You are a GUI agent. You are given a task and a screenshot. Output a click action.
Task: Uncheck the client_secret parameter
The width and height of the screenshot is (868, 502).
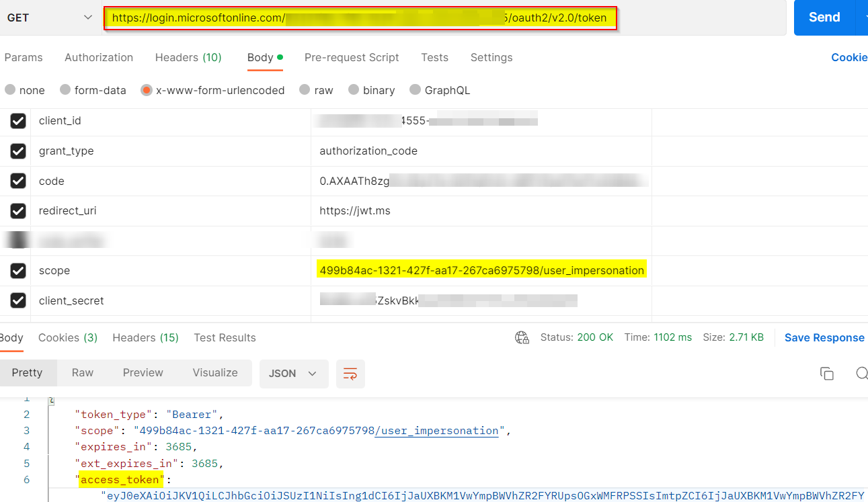tap(18, 300)
